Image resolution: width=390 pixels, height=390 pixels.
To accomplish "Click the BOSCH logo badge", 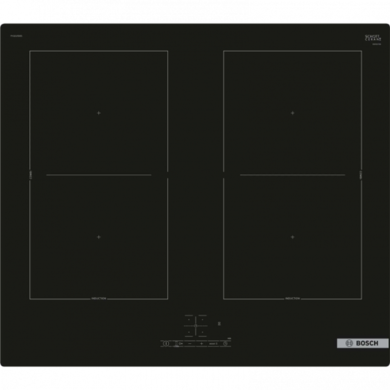I will [363, 343].
